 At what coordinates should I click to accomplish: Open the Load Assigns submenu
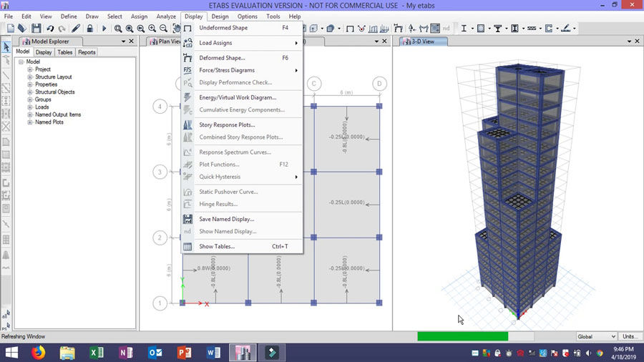pyautogui.click(x=242, y=43)
